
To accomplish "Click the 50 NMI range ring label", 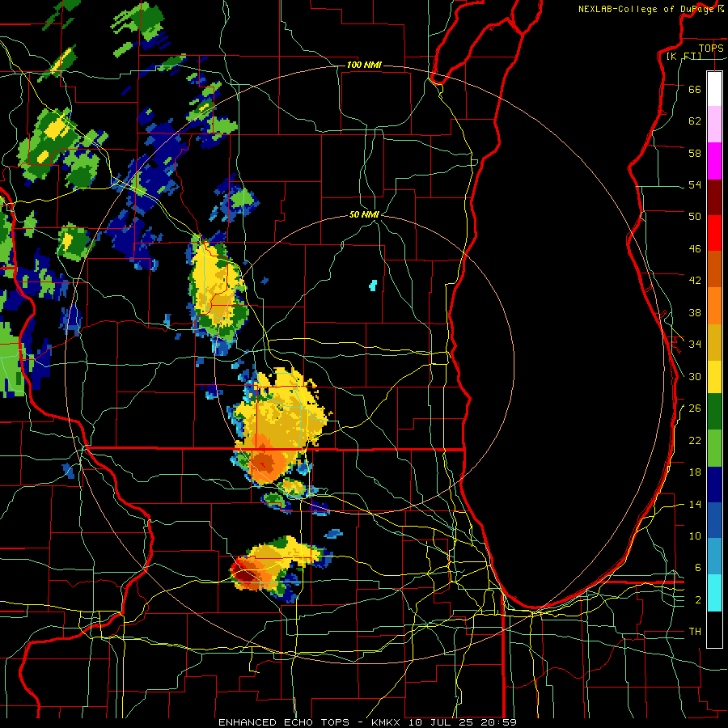I will pos(364,214).
